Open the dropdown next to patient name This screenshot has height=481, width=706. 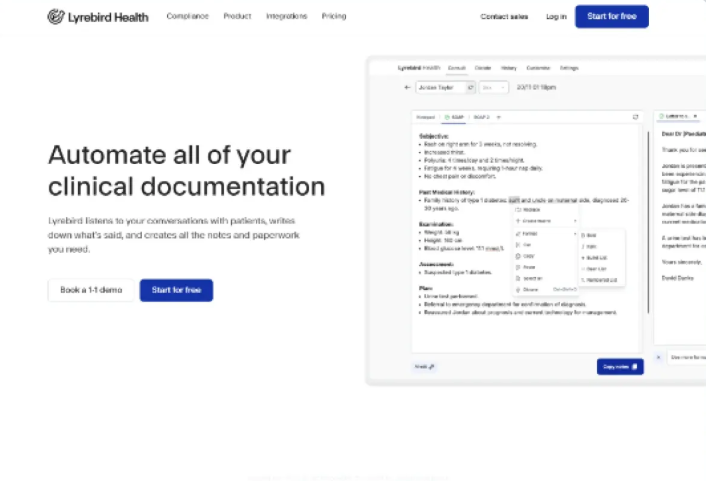[x=494, y=87]
